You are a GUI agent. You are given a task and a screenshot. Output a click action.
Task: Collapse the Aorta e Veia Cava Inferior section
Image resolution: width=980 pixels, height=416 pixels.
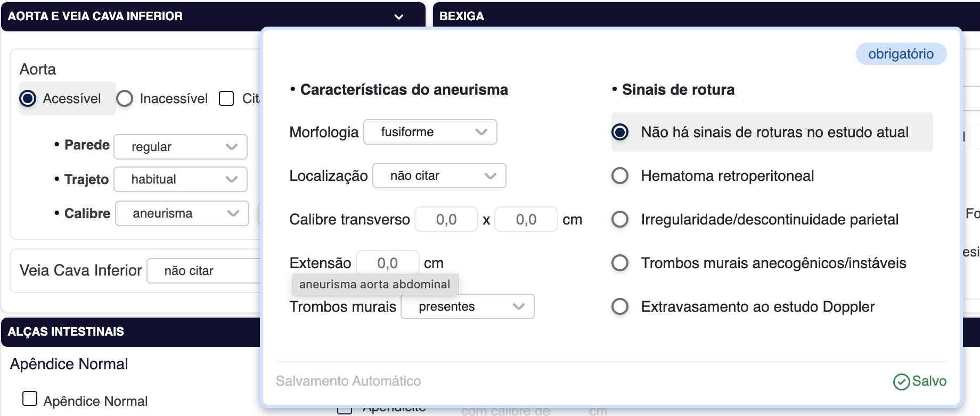[398, 16]
